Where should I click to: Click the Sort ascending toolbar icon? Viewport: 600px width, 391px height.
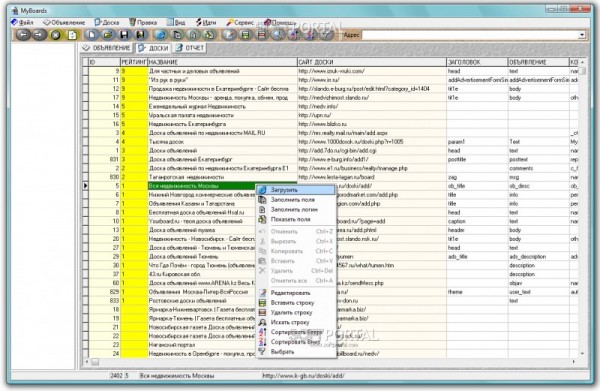295,35
